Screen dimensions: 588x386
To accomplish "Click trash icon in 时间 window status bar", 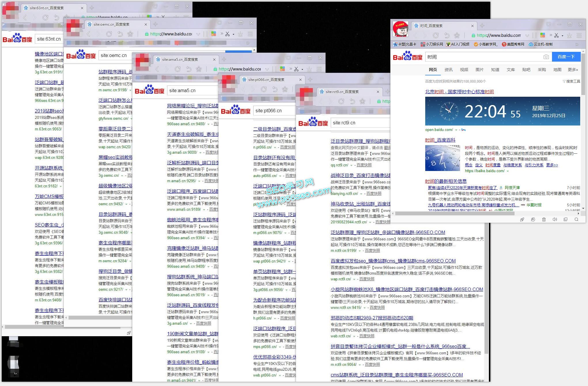I will pyautogui.click(x=544, y=220).
